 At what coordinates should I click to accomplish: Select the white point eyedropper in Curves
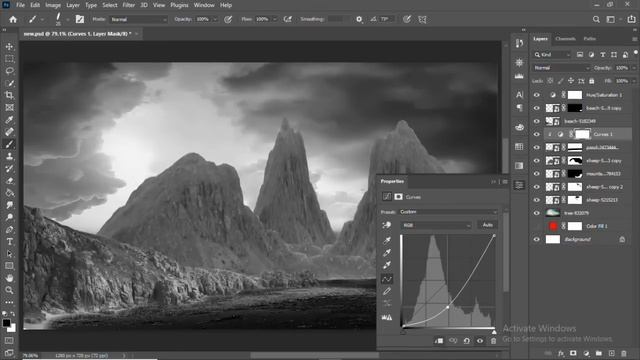click(387, 265)
